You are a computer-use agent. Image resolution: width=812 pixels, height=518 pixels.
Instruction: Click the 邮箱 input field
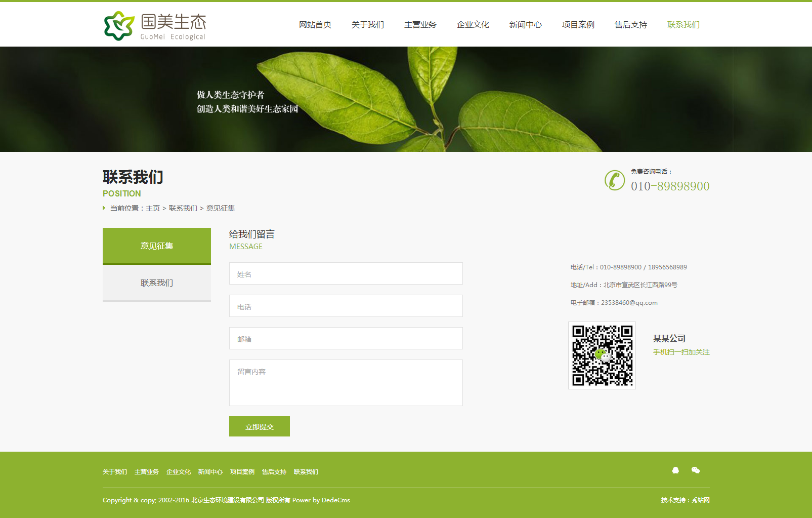(346, 339)
